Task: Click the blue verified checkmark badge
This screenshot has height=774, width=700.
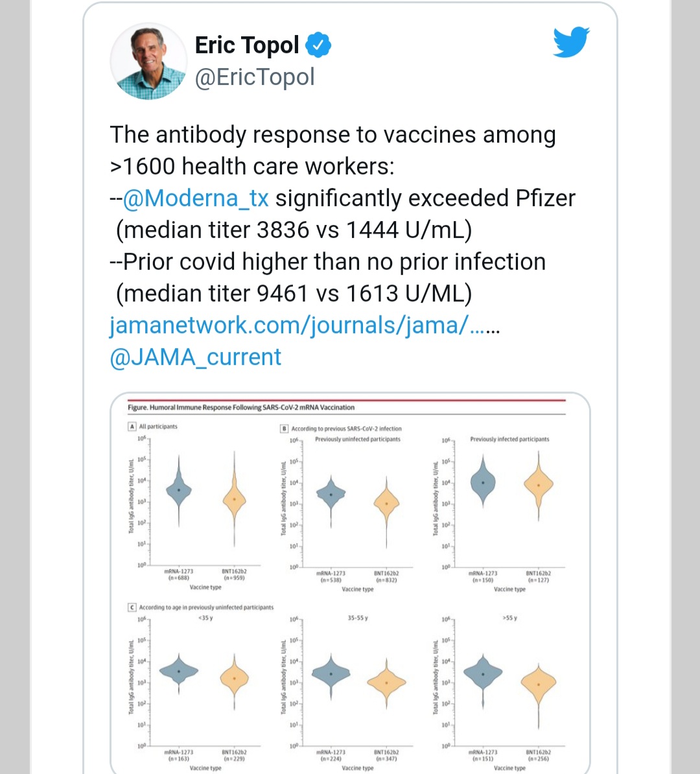Action: pyautogui.click(x=318, y=45)
